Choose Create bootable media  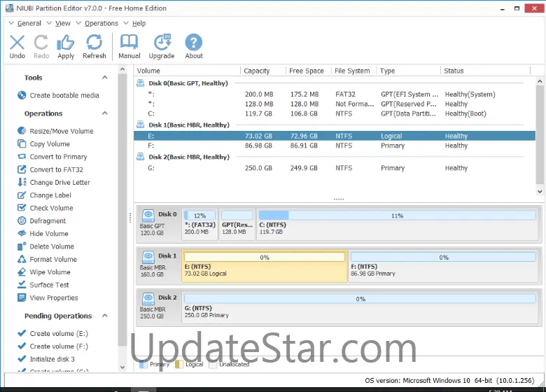click(58, 95)
